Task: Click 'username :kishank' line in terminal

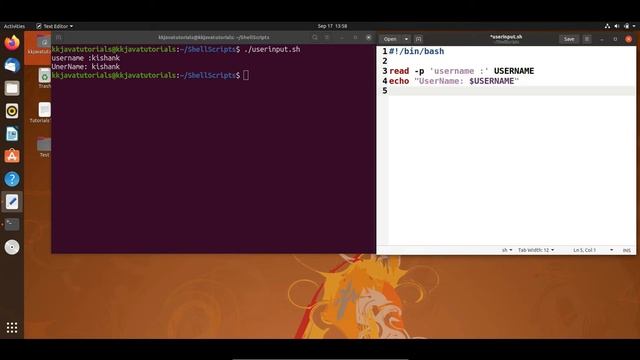Action: pyautogui.click(x=86, y=58)
